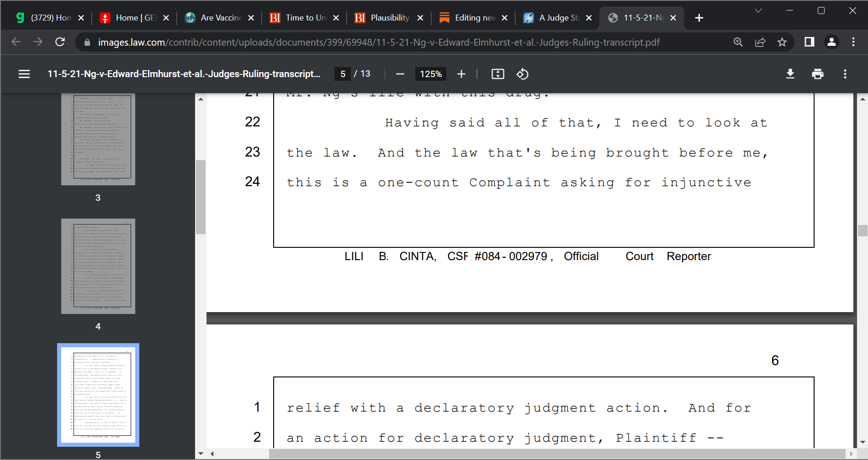This screenshot has height=460, width=868.
Task: Select page 3 thumbnail
Action: pos(98,139)
